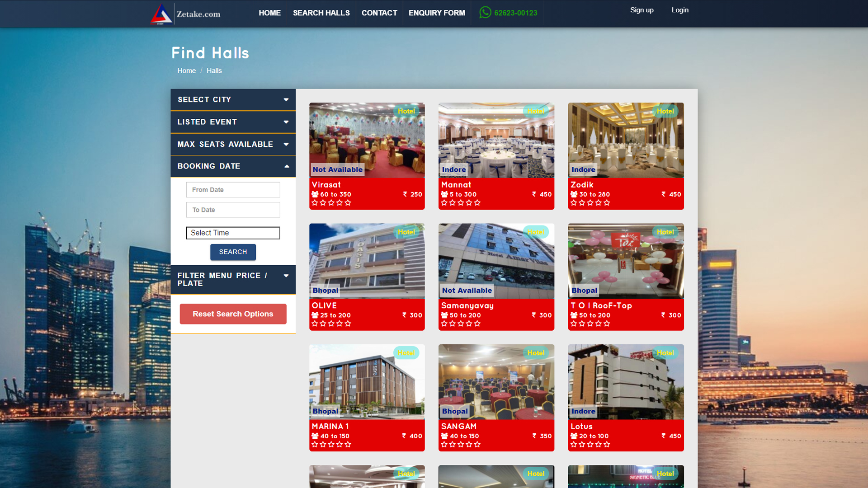The height and width of the screenshot is (488, 868).
Task: Click the From Date field
Action: [233, 190]
